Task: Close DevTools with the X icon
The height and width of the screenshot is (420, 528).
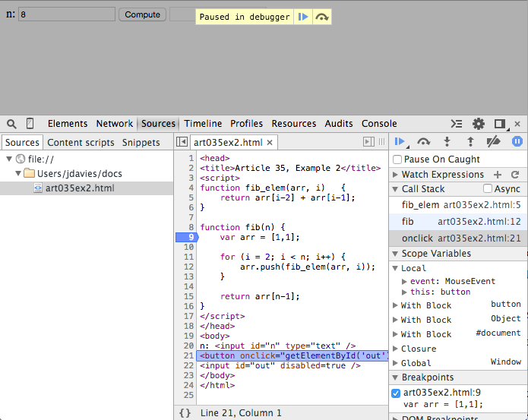Action: [x=517, y=124]
